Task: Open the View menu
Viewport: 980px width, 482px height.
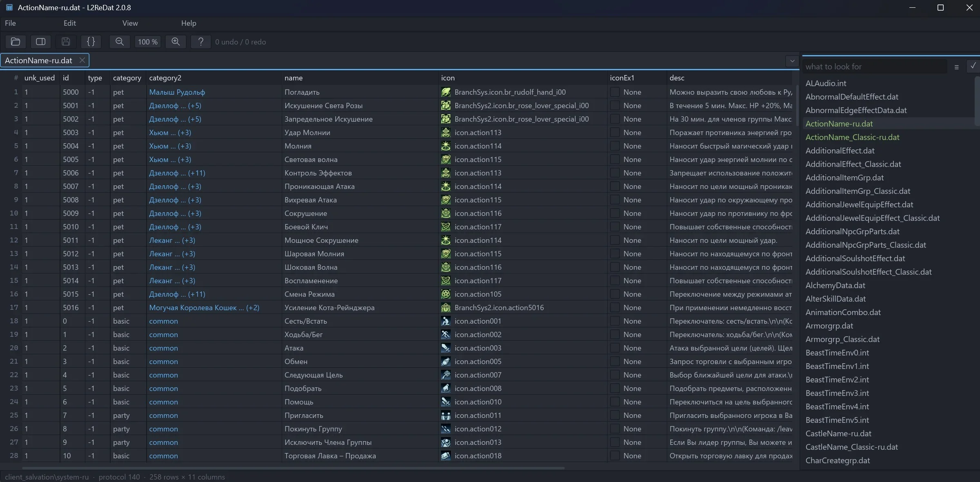Action: coord(130,23)
